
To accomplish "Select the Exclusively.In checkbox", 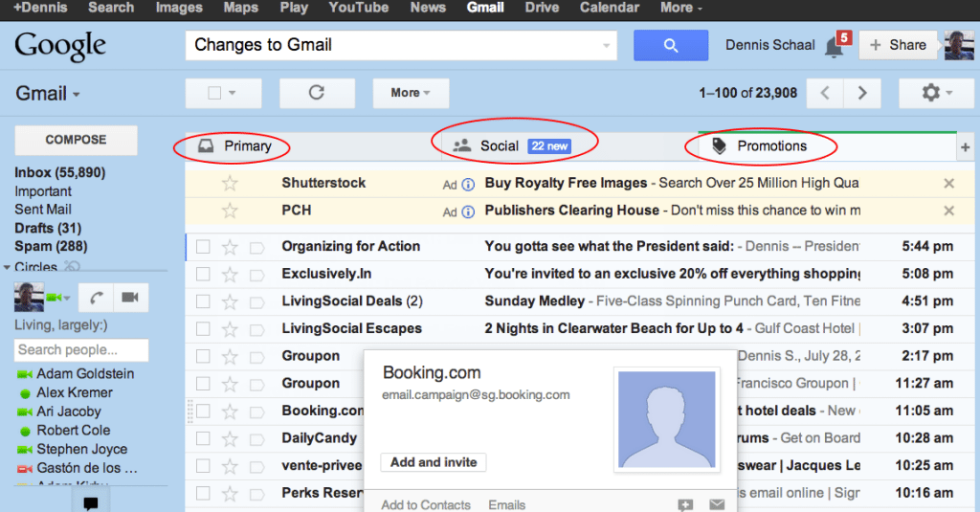I will click(x=203, y=275).
